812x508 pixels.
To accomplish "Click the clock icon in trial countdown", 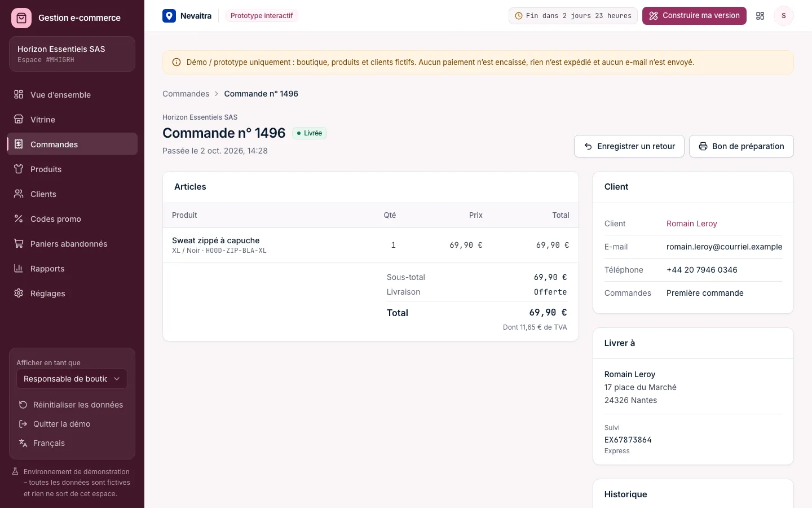I will pyautogui.click(x=519, y=16).
